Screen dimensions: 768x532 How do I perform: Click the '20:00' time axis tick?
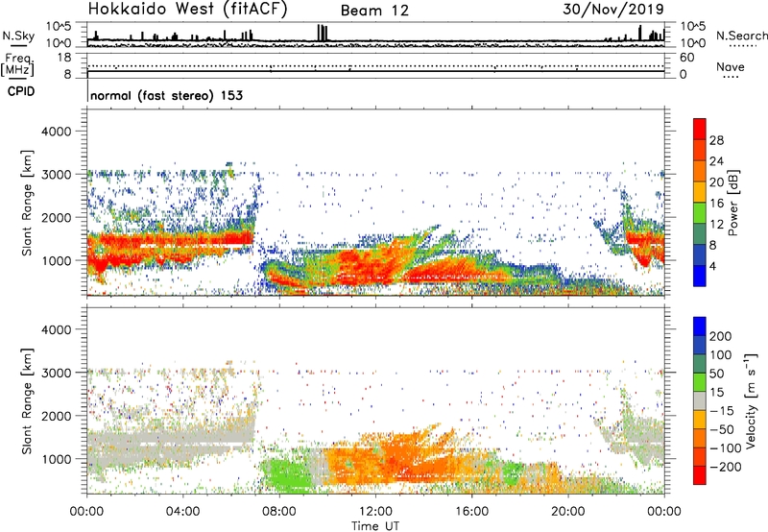pos(568,512)
